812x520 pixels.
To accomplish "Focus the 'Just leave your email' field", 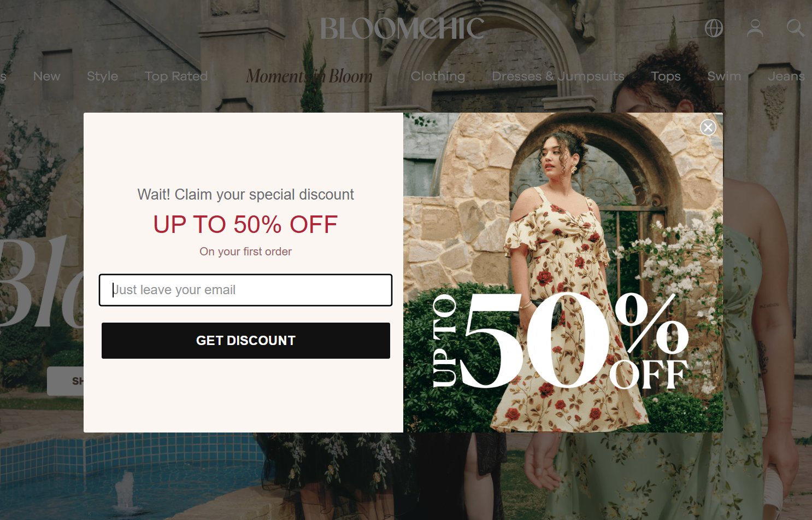I will [245, 290].
